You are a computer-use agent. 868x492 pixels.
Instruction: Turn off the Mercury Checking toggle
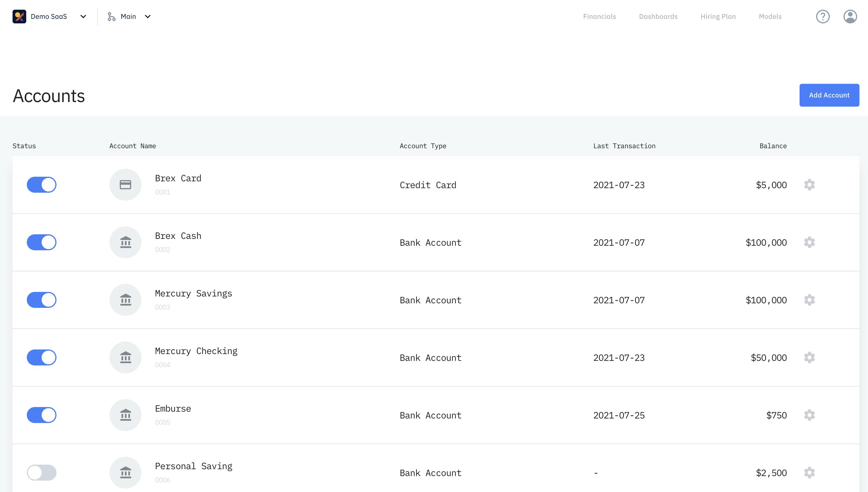pyautogui.click(x=42, y=357)
